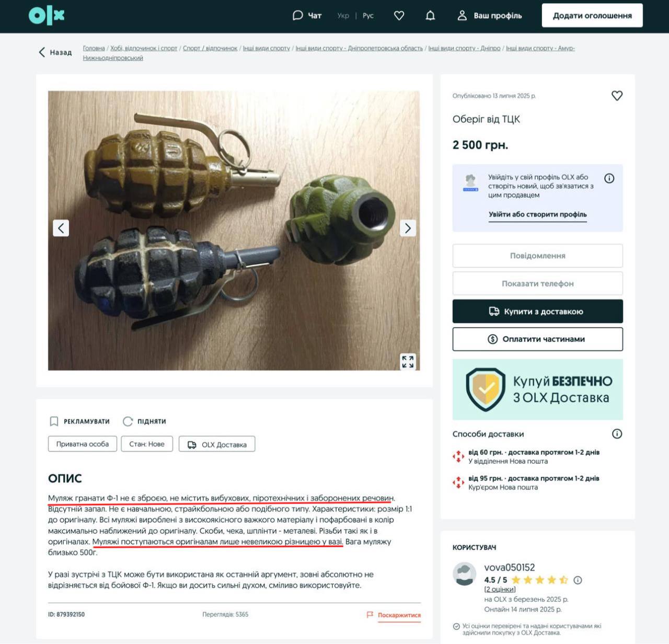The image size is (669, 644).
Task: Go back with Назад arrow
Action: (55, 52)
